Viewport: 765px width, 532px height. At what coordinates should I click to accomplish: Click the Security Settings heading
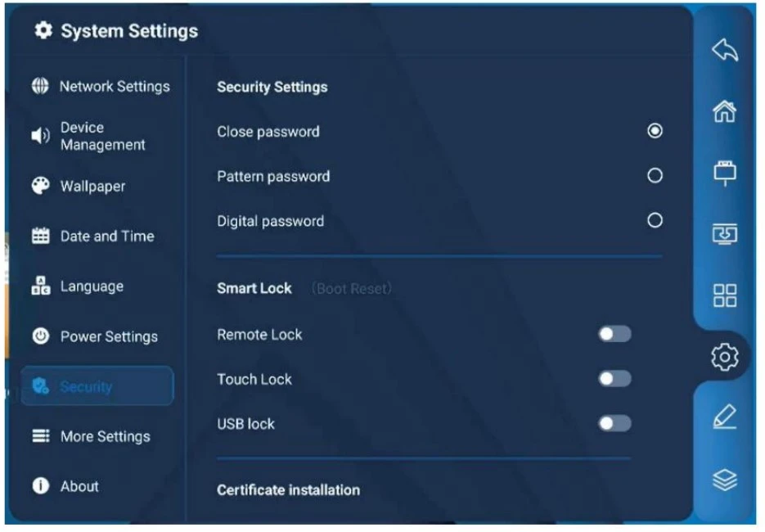(x=272, y=87)
